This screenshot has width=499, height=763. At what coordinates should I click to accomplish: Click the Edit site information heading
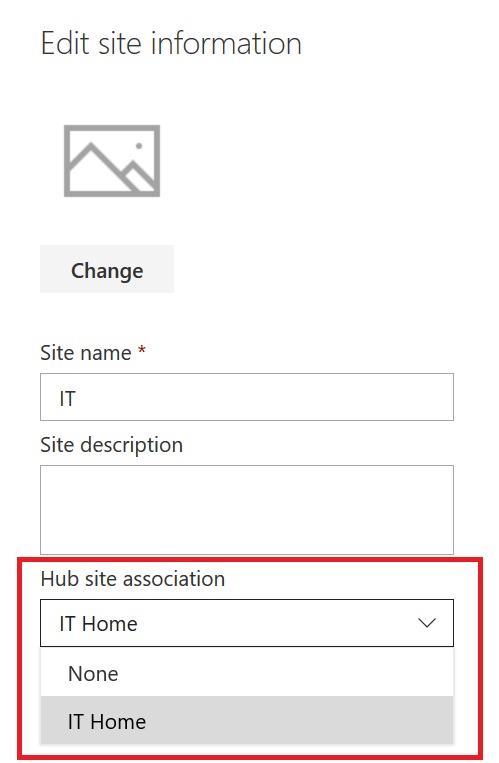tap(171, 43)
